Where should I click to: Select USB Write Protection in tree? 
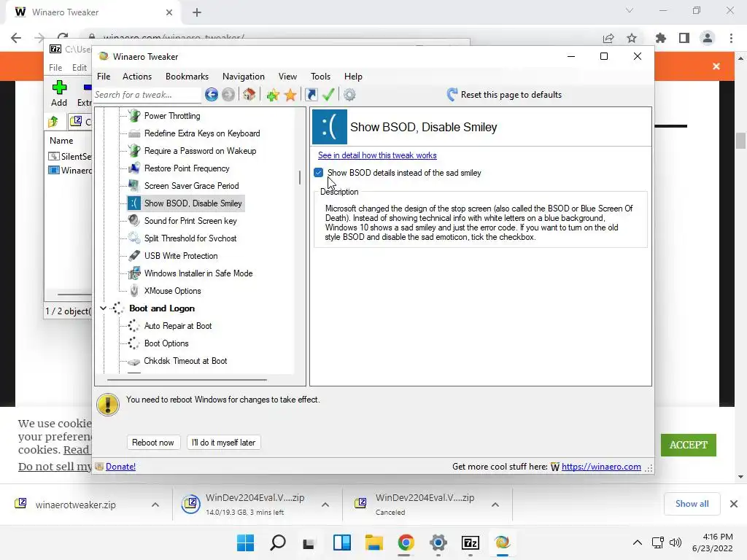(x=181, y=256)
